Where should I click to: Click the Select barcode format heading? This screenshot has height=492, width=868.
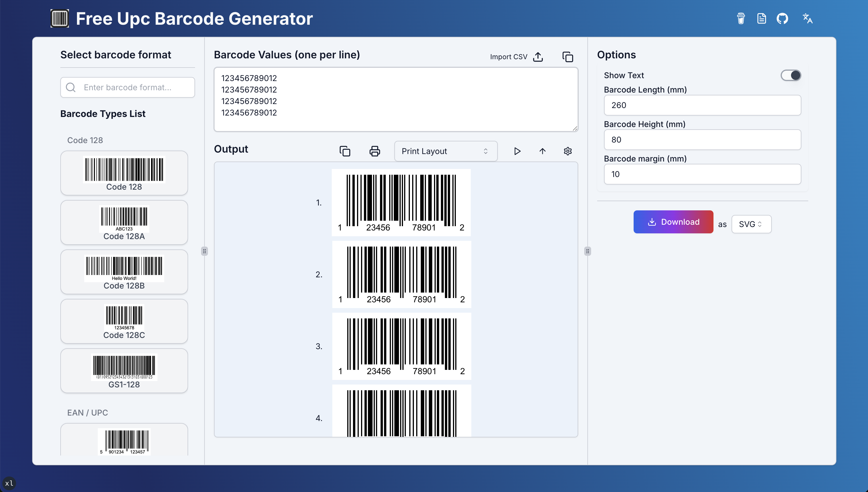[x=115, y=55]
